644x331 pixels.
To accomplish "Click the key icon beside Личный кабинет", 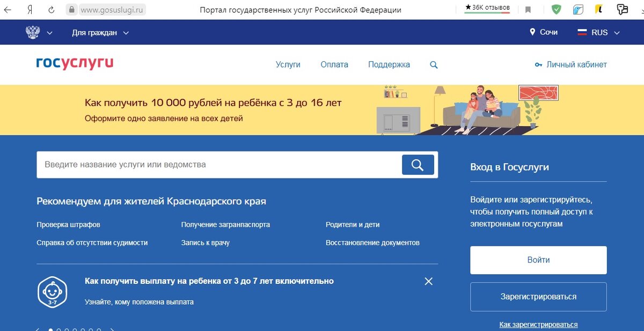I will tap(538, 64).
